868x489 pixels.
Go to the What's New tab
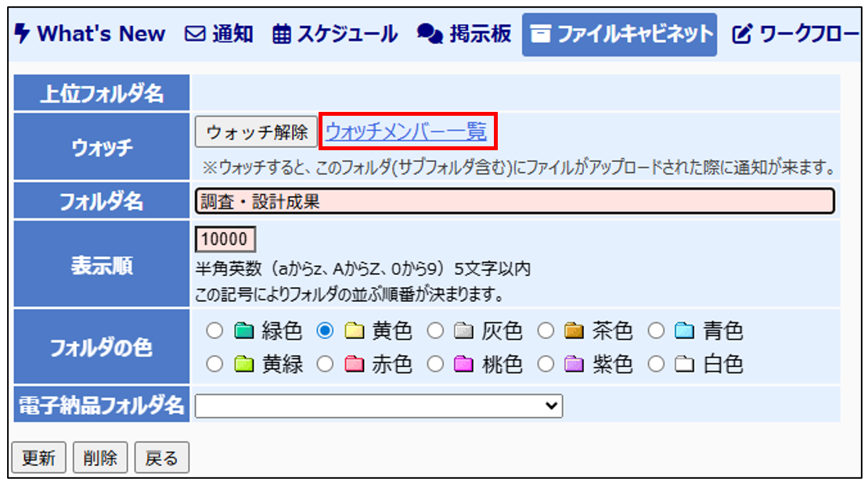(91, 34)
